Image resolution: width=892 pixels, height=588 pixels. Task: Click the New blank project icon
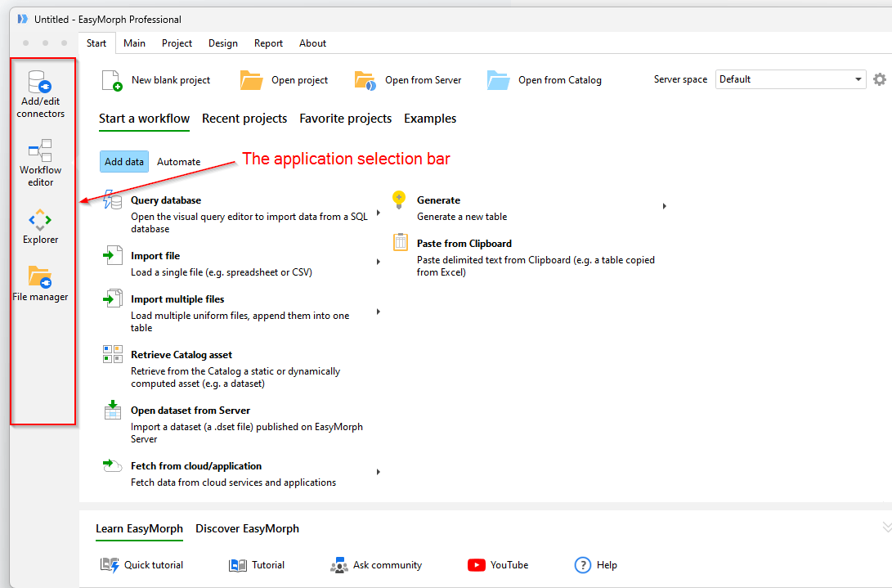click(x=111, y=80)
